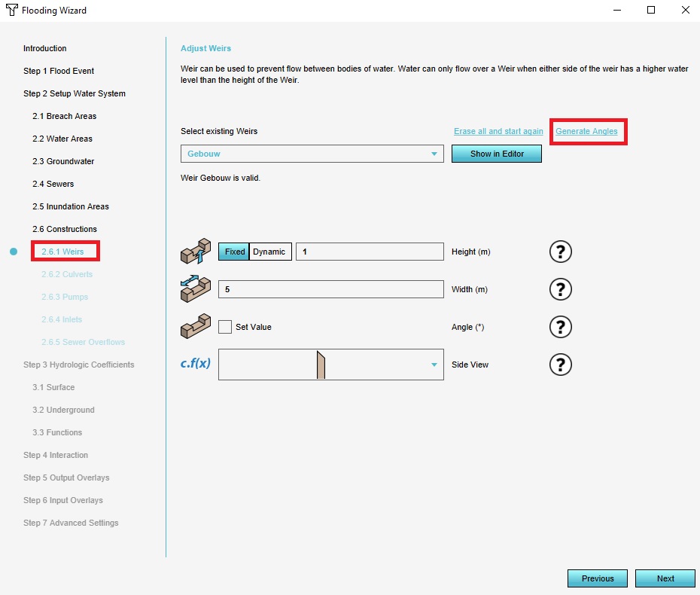Click the help icon next to Width
This screenshot has height=595, width=700.
pyautogui.click(x=561, y=289)
